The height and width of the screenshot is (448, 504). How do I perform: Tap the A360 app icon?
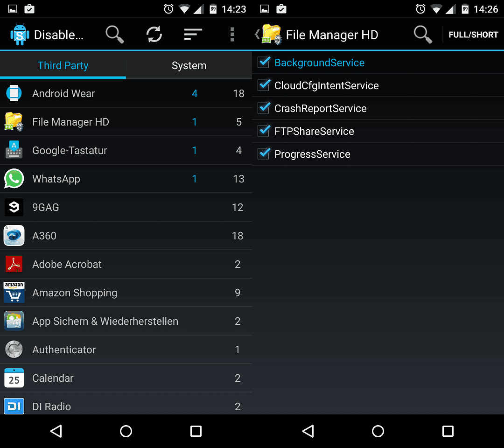point(14,236)
